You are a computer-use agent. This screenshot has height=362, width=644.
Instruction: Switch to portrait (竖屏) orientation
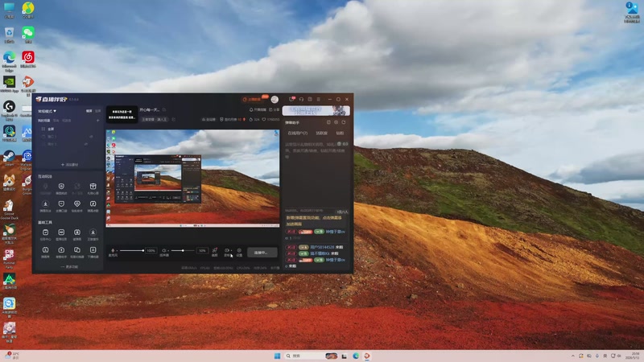97,111
